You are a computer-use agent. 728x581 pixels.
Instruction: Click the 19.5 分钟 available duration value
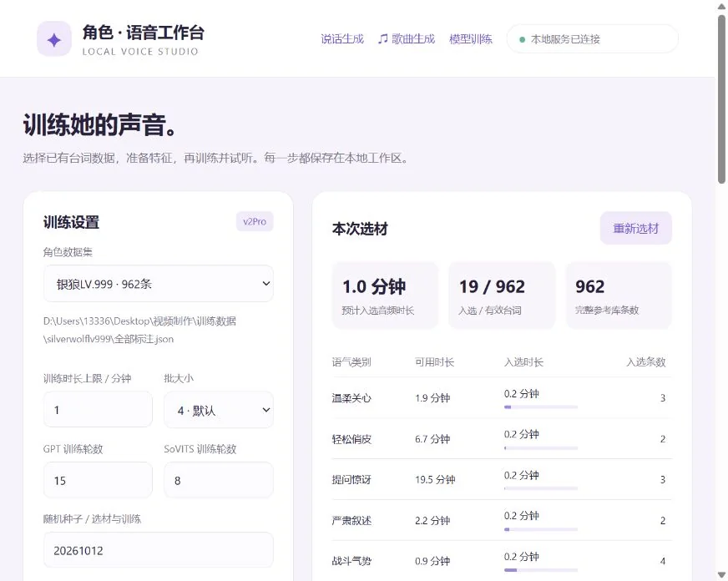435,479
